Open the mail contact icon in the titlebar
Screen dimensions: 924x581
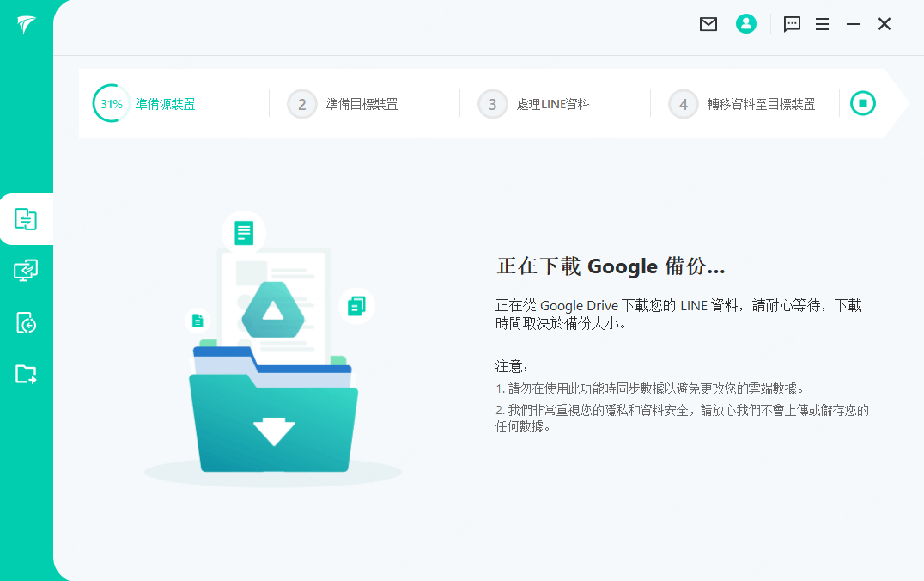pos(708,24)
